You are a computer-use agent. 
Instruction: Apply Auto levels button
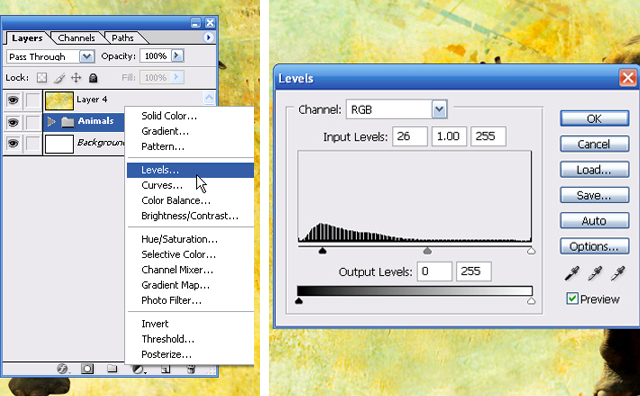(594, 220)
